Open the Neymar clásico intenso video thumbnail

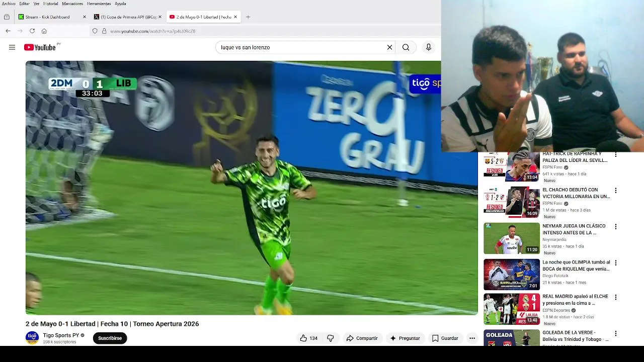coord(512,238)
